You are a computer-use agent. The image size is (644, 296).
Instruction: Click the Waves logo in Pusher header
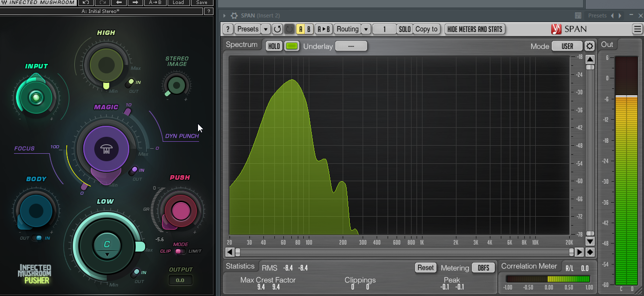pos(4,2)
